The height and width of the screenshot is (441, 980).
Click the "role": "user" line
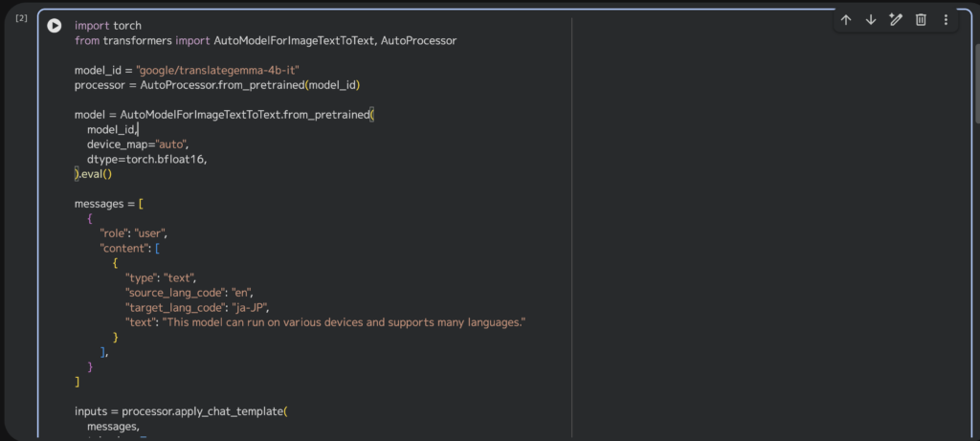coord(134,233)
